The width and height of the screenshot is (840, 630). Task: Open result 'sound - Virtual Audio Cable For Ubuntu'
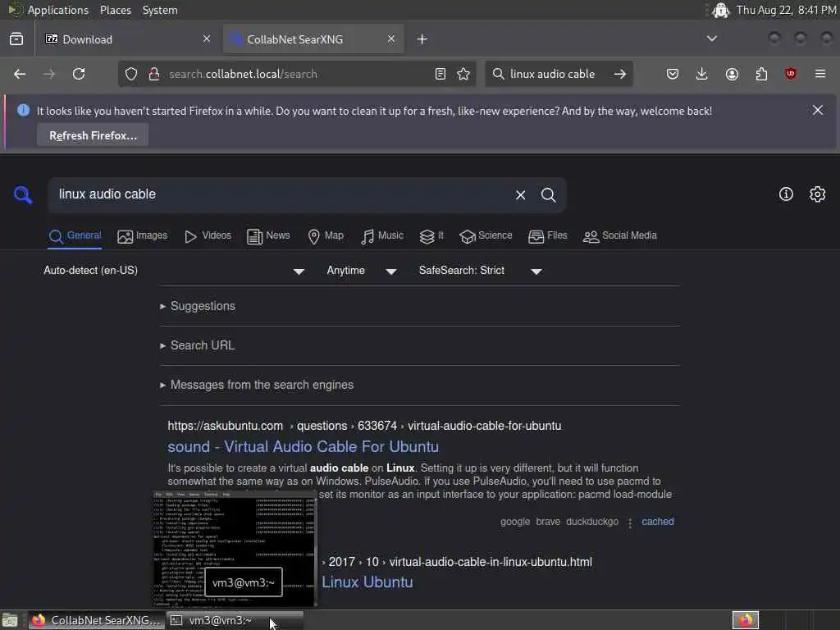click(x=303, y=446)
